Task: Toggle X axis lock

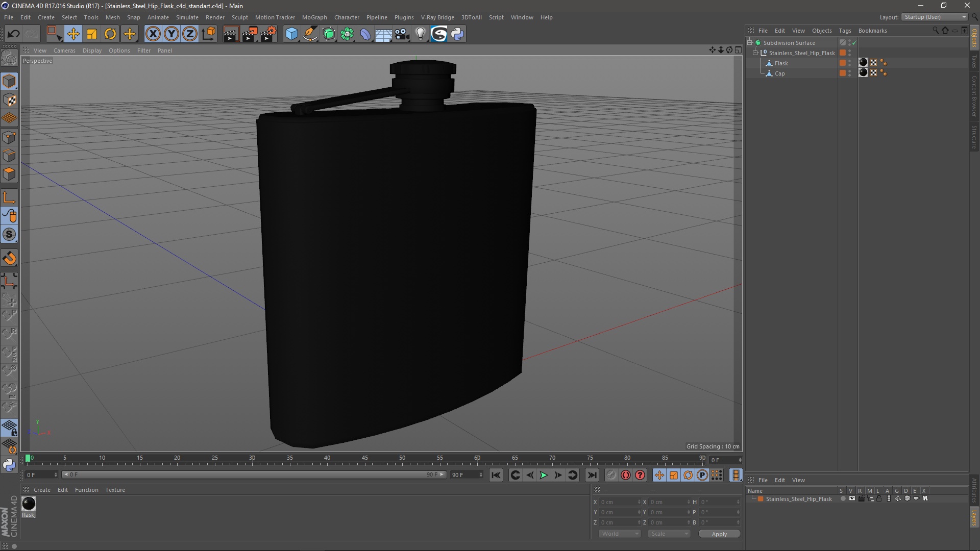Action: (x=153, y=34)
